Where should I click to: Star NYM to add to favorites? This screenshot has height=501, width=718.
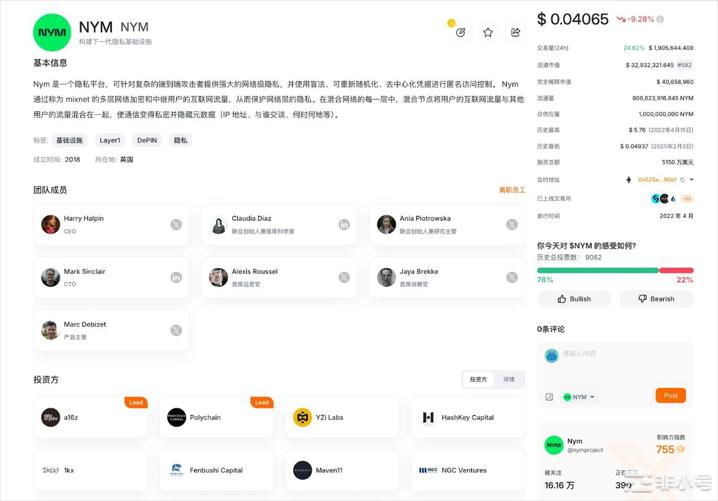pyautogui.click(x=488, y=33)
